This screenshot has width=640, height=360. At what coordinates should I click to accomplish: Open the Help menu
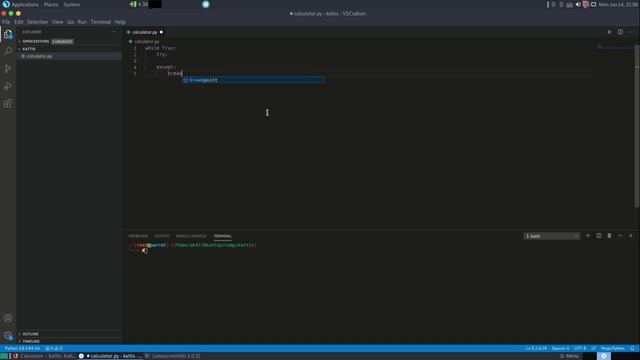(120, 22)
